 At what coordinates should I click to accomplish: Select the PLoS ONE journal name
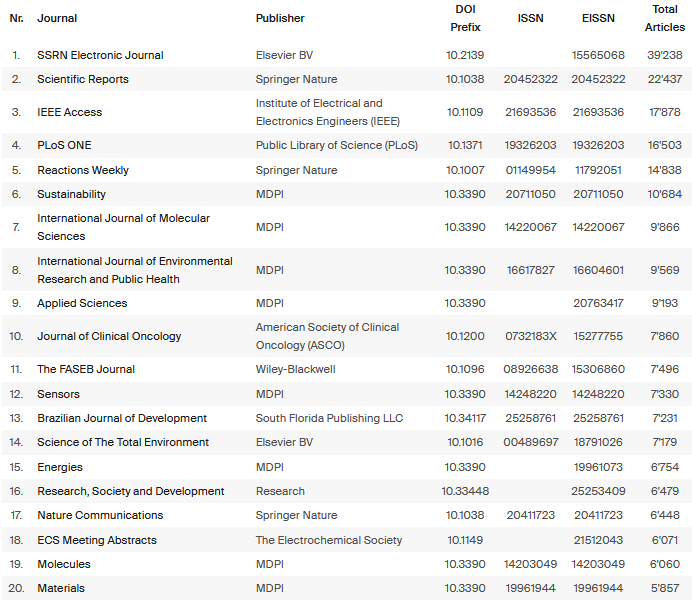tap(64, 145)
